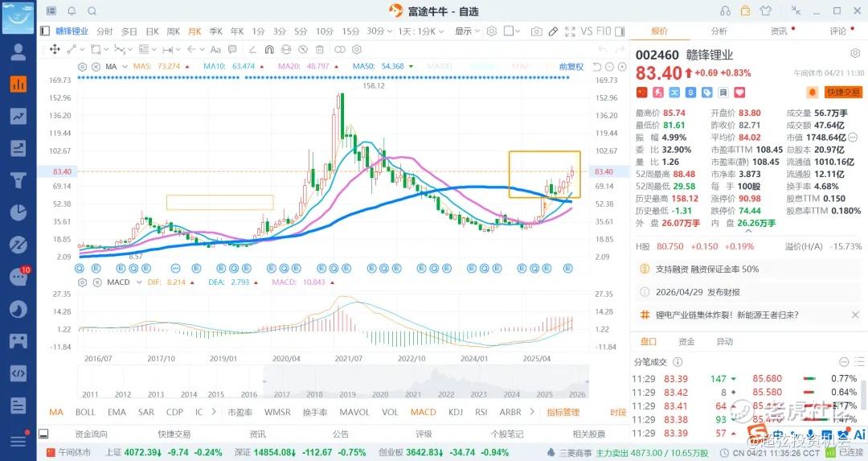Open 个股笔记 stock notes
The height and width of the screenshot is (461, 868).
[507, 434]
